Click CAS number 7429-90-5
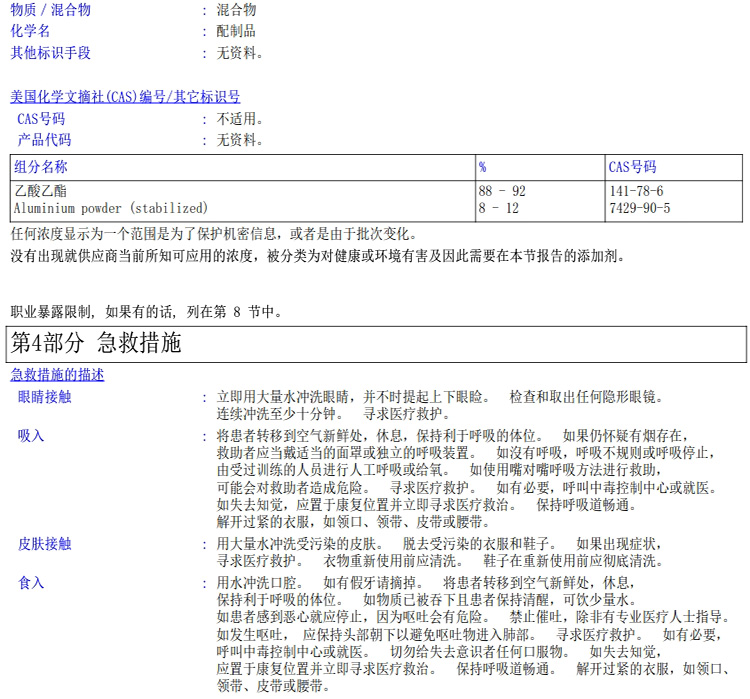The height and width of the screenshot is (699, 750). 639,208
